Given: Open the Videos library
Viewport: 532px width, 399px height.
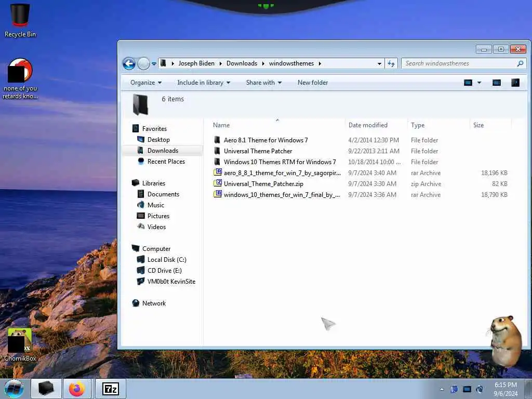Looking at the screenshot, I should pyautogui.click(x=156, y=227).
